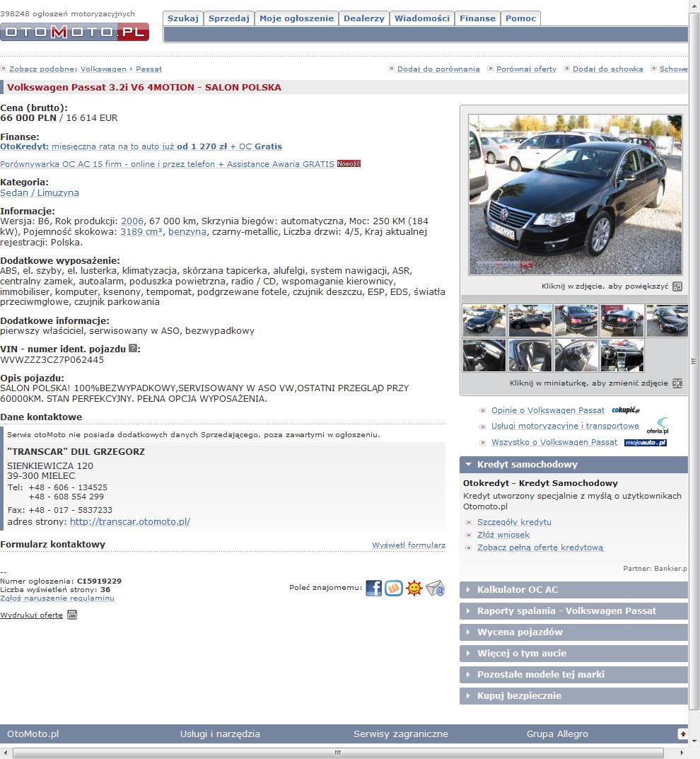Enlarge the main black Passat photo
700x759 pixels.
pyautogui.click(x=575, y=195)
